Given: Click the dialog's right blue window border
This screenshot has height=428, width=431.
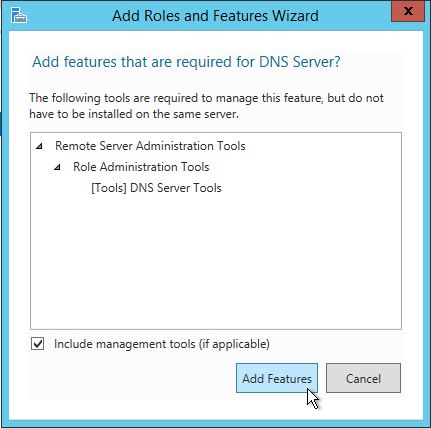Looking at the screenshot, I should 426,227.
